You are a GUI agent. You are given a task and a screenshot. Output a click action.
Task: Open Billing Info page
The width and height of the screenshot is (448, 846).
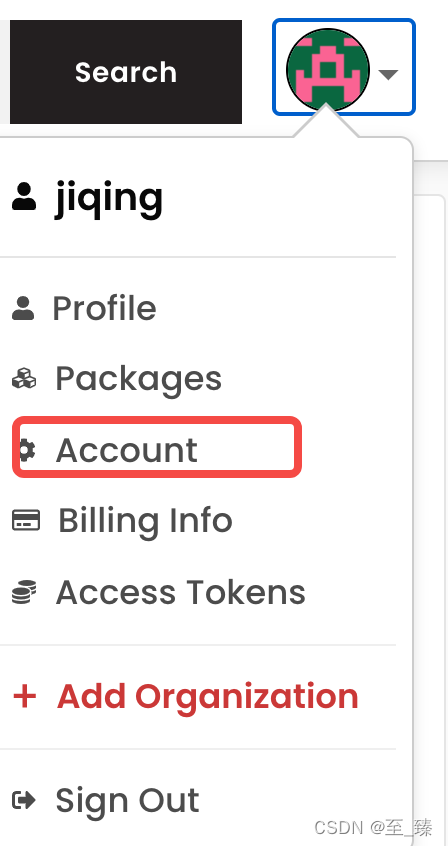(145, 521)
